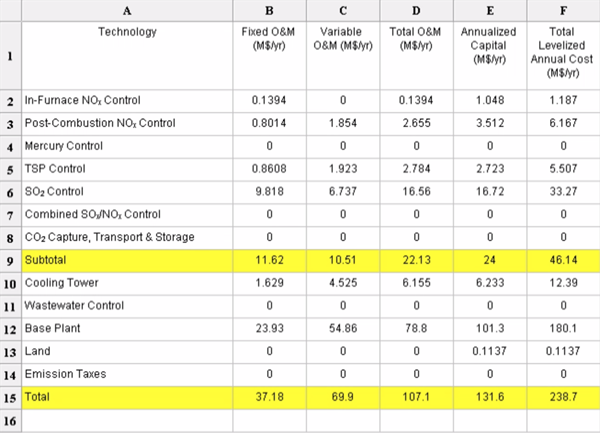Select the SO2 Control cell

(127, 192)
